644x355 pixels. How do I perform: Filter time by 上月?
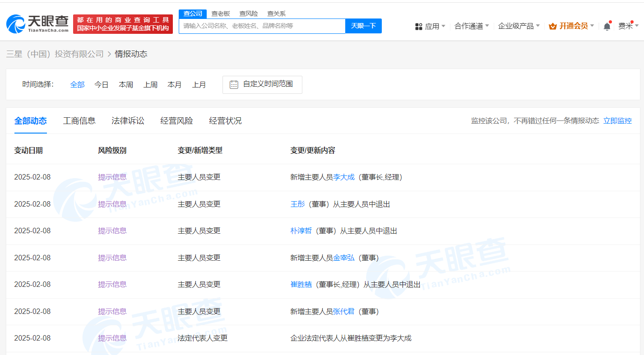[199, 84]
